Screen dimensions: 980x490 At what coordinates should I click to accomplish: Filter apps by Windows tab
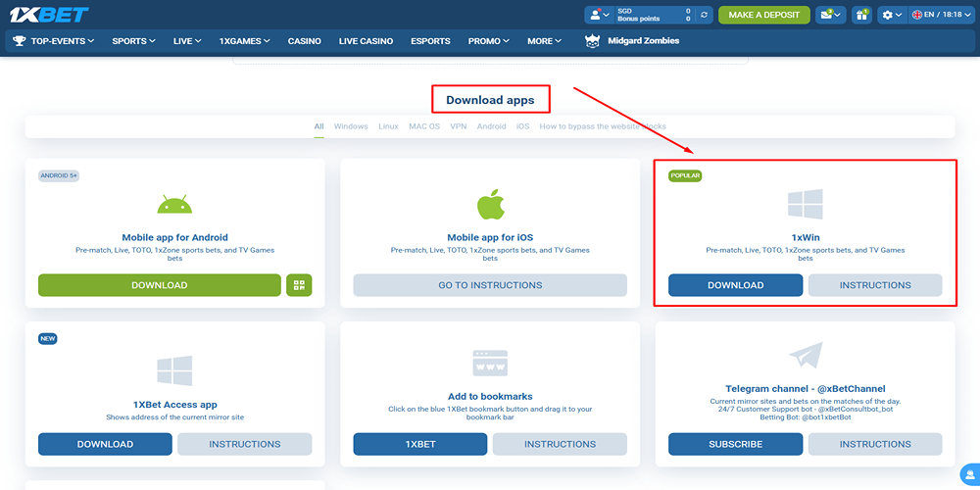click(x=351, y=126)
